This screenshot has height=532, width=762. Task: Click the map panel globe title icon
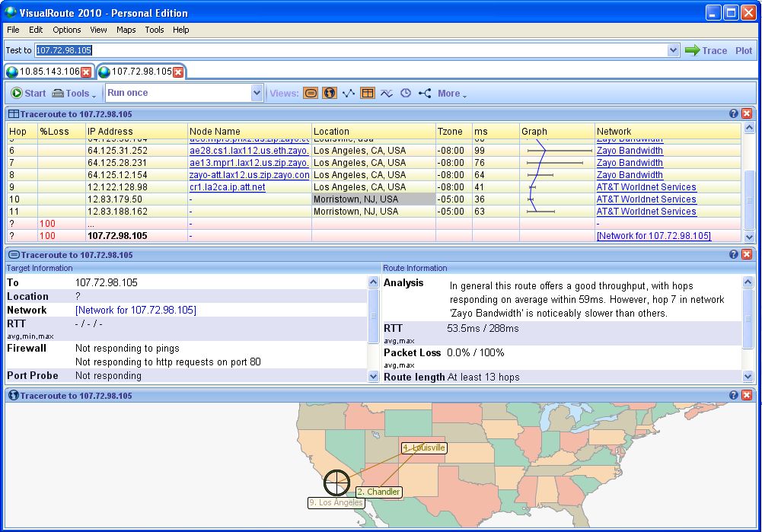(14, 396)
